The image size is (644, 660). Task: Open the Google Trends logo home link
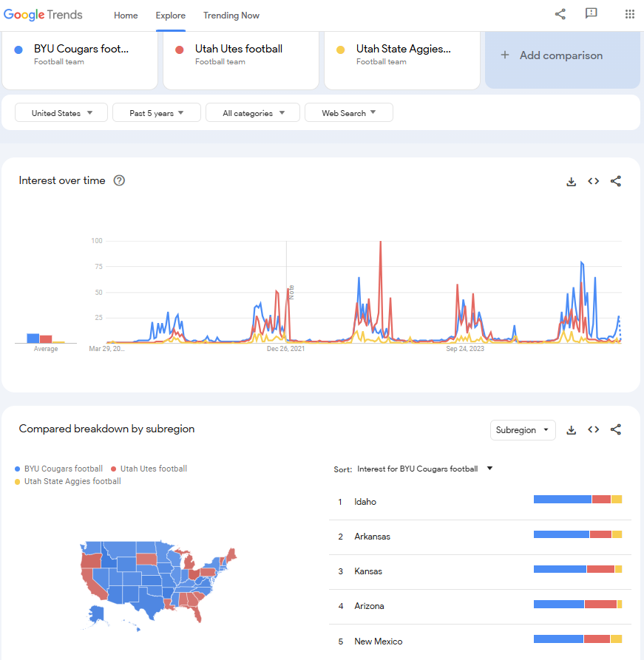[43, 15]
